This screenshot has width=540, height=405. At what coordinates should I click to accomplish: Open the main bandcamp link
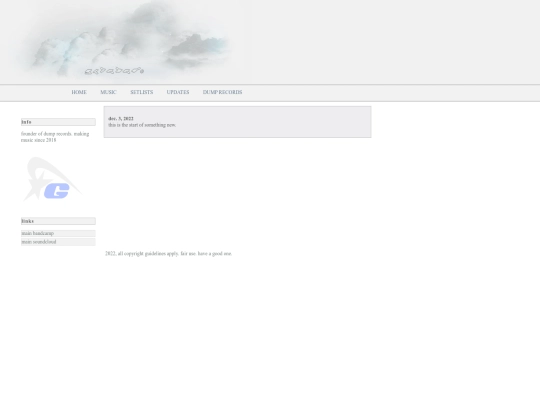(58, 233)
